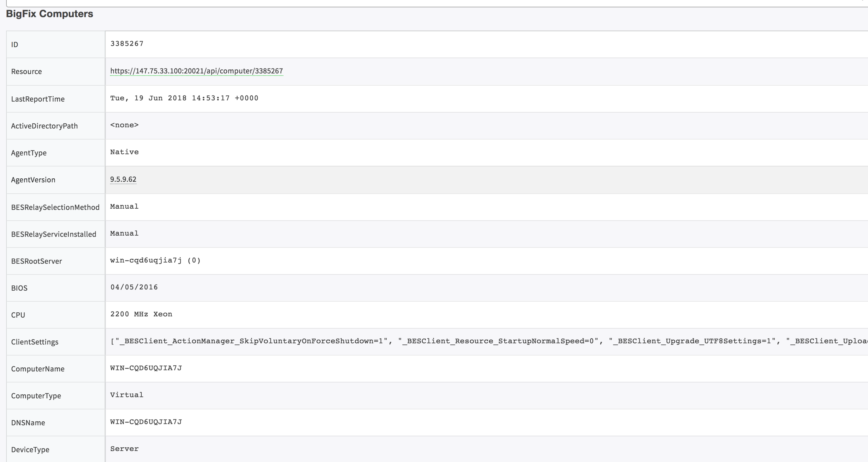Click the BESRelayServiceInstalled Manual value
This screenshot has width=868, height=462.
coord(124,233)
